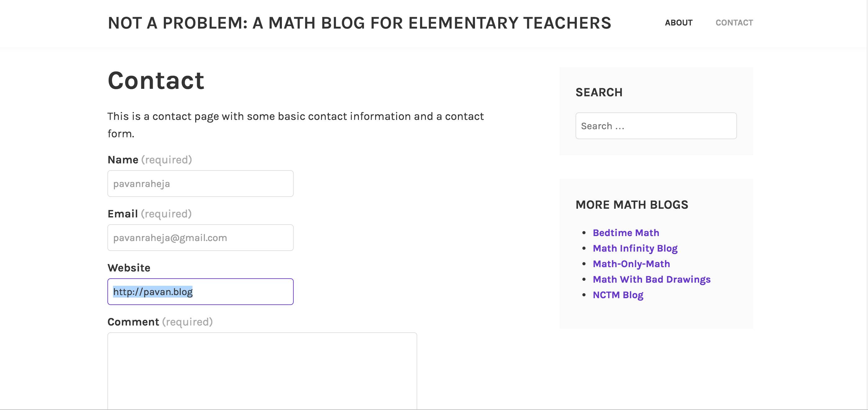Open the ABOUT menu item
This screenshot has height=410, width=868.
678,23
